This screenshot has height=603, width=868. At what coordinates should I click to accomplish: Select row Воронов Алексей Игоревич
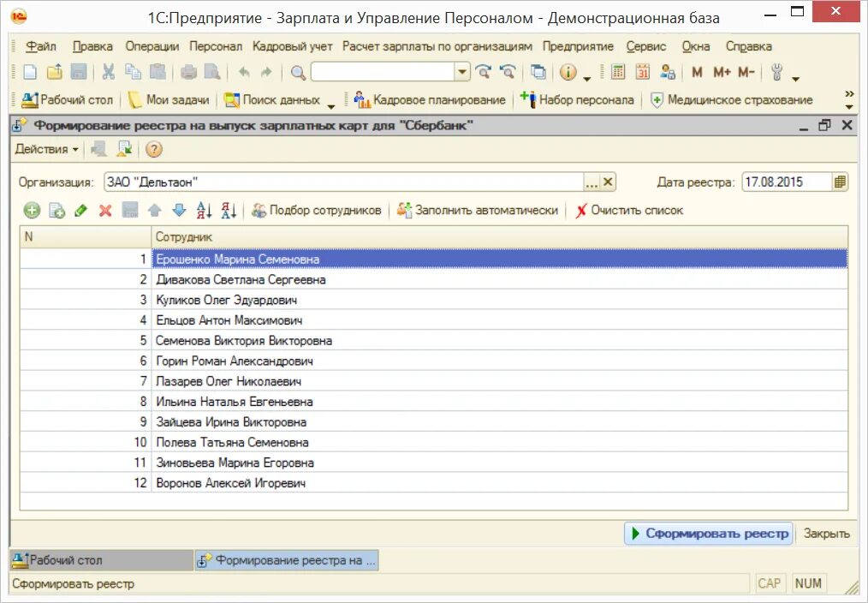pyautogui.click(x=434, y=483)
